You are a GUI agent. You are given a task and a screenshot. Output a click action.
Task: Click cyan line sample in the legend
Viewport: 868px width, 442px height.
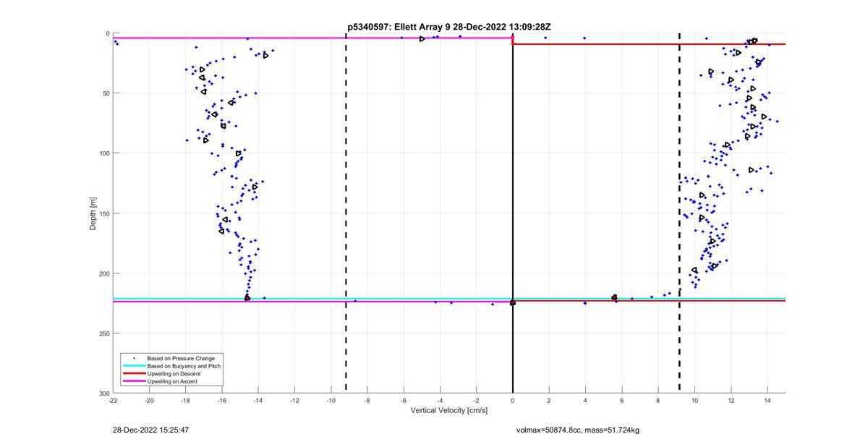pos(134,366)
